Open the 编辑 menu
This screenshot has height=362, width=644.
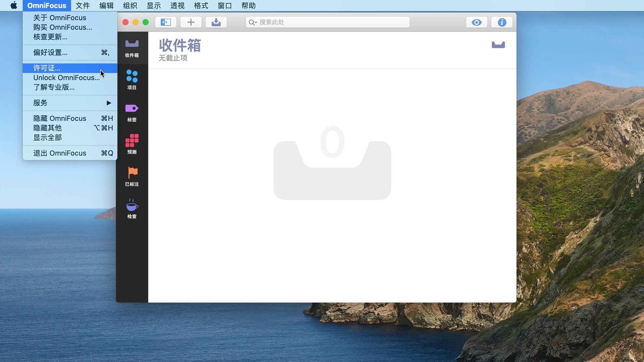tap(106, 5)
